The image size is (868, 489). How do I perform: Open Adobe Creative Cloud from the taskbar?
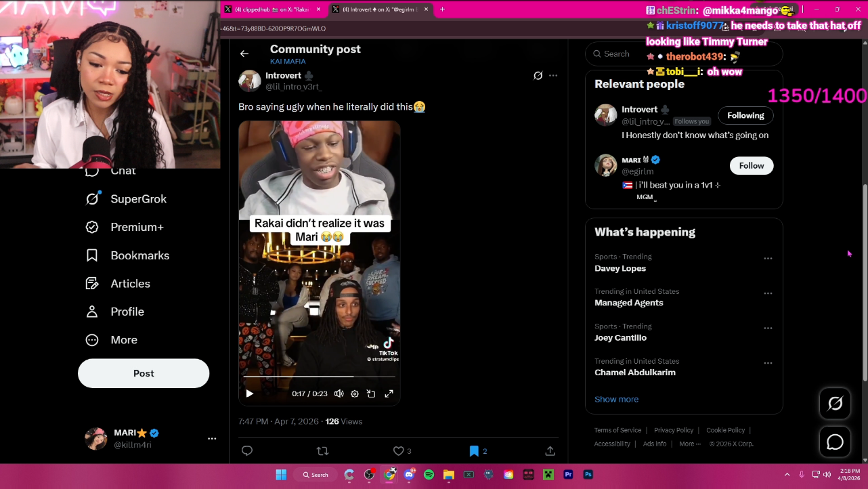(508, 475)
